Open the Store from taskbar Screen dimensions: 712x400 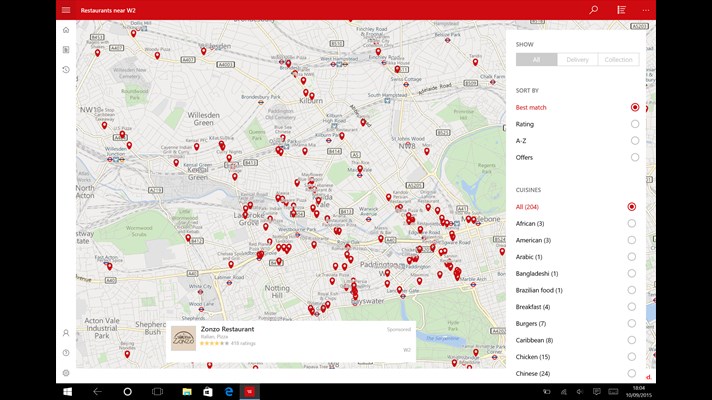pyautogui.click(x=208, y=391)
